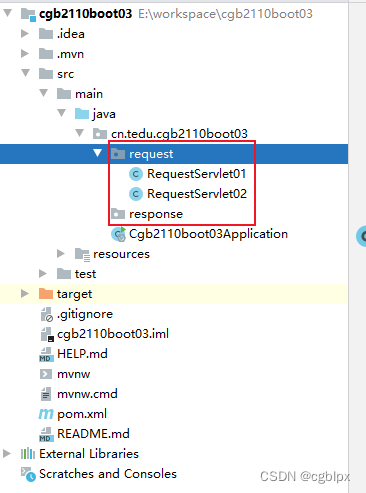
Task: Select the test folder
Action: (85, 274)
